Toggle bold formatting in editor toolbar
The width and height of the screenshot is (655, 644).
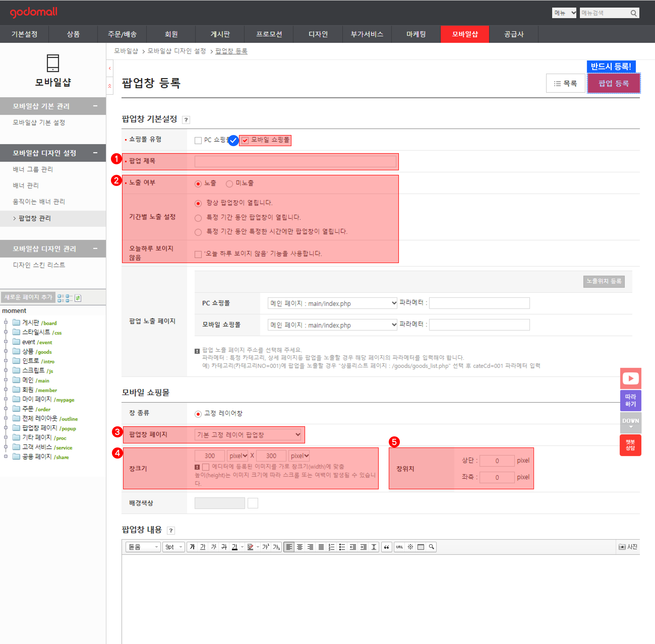click(x=192, y=547)
